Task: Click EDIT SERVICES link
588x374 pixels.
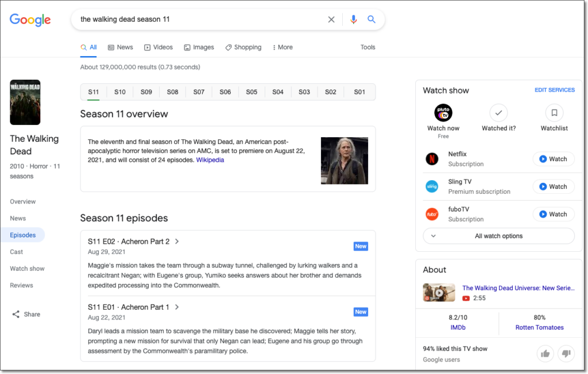Action: (x=554, y=90)
